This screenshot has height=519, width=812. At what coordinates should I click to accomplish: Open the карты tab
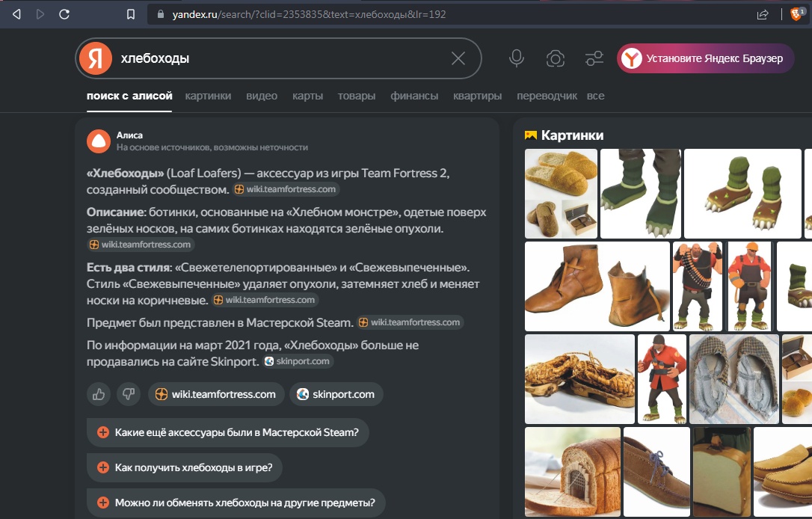point(307,96)
